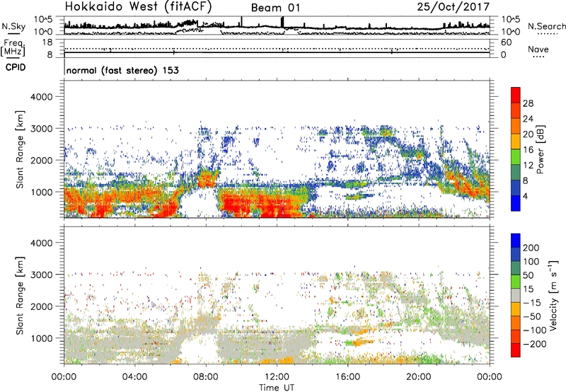The height and width of the screenshot is (392, 566).
Task: Click the orange echo patch near 08:00 at 1400 km
Action: [207, 179]
